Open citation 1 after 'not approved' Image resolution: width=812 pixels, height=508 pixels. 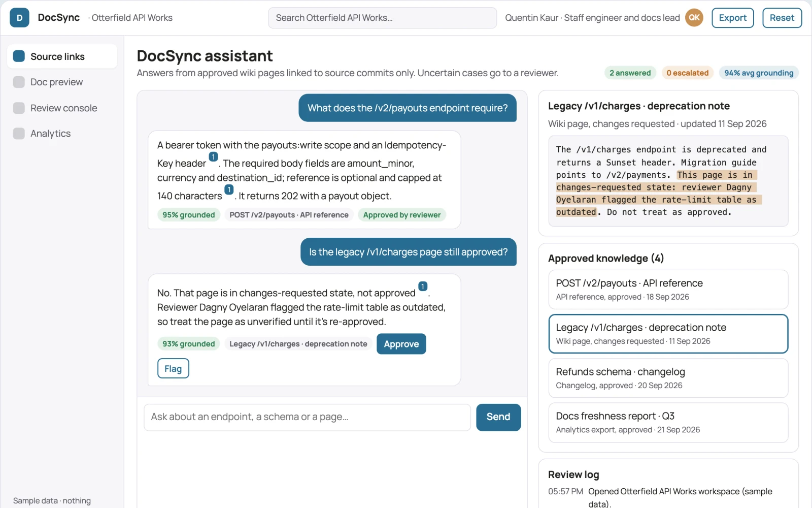click(423, 287)
